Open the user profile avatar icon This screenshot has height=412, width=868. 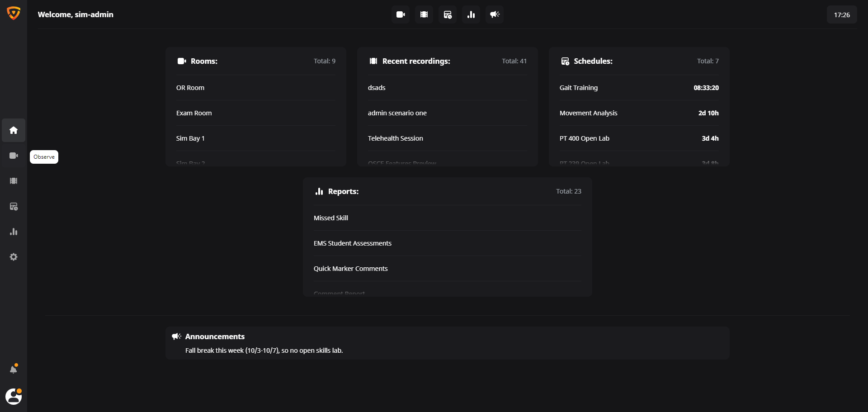coord(14,397)
